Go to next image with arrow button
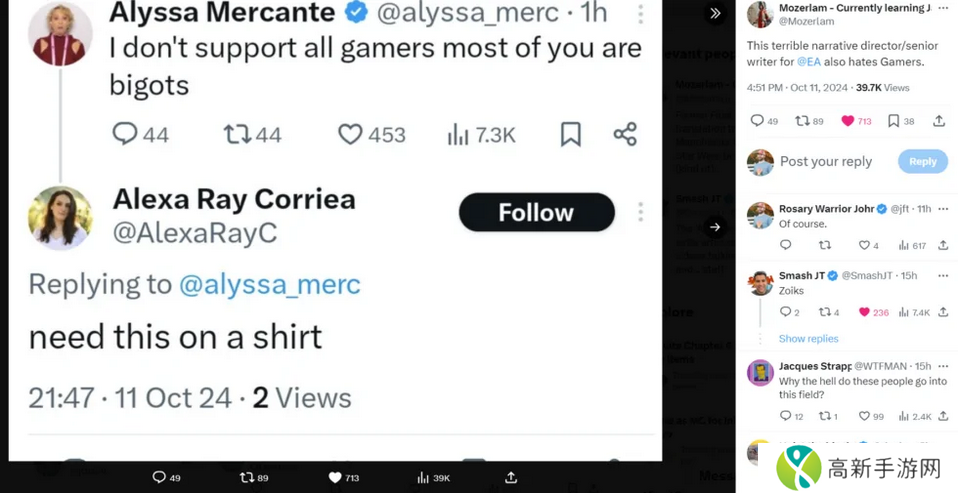The width and height of the screenshot is (958, 493). [x=715, y=227]
